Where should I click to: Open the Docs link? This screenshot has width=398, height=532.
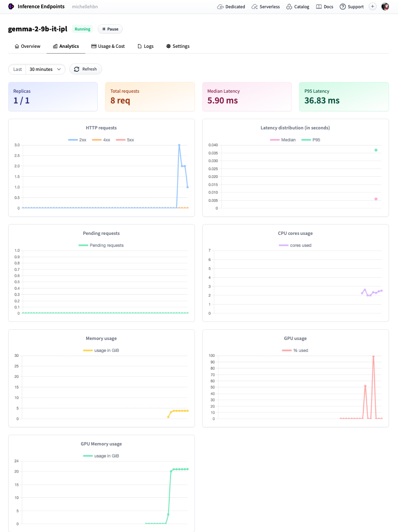pyautogui.click(x=325, y=7)
